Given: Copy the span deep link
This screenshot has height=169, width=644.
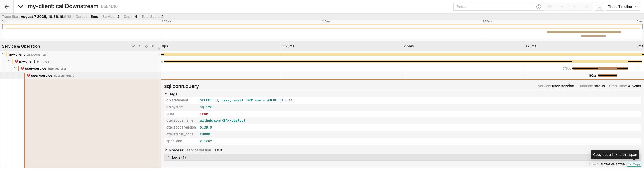Looking at the screenshot, I should coord(634,164).
